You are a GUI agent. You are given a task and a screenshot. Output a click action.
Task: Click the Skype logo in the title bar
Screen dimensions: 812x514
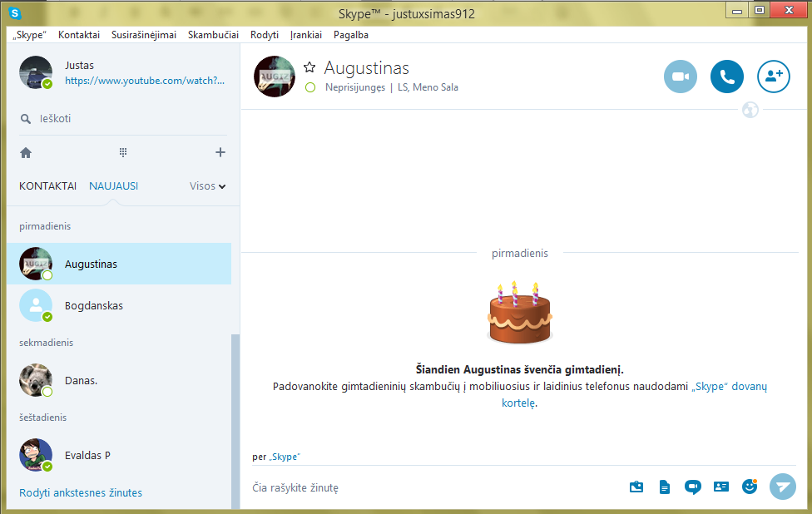pyautogui.click(x=15, y=13)
